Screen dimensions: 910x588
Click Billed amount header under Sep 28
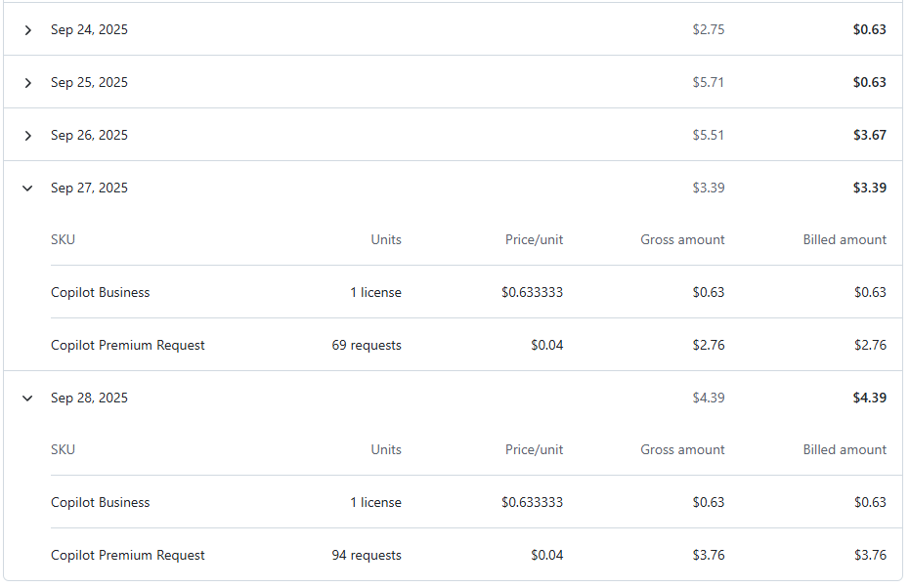click(x=845, y=450)
